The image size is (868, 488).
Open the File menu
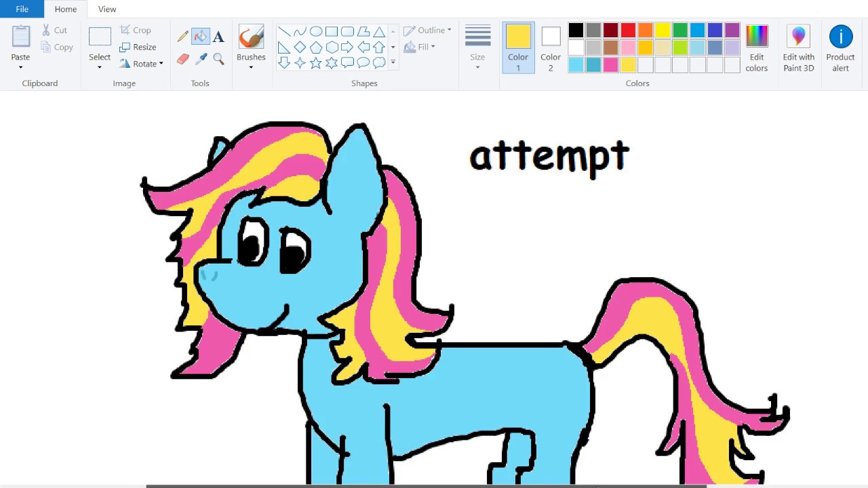(22, 9)
